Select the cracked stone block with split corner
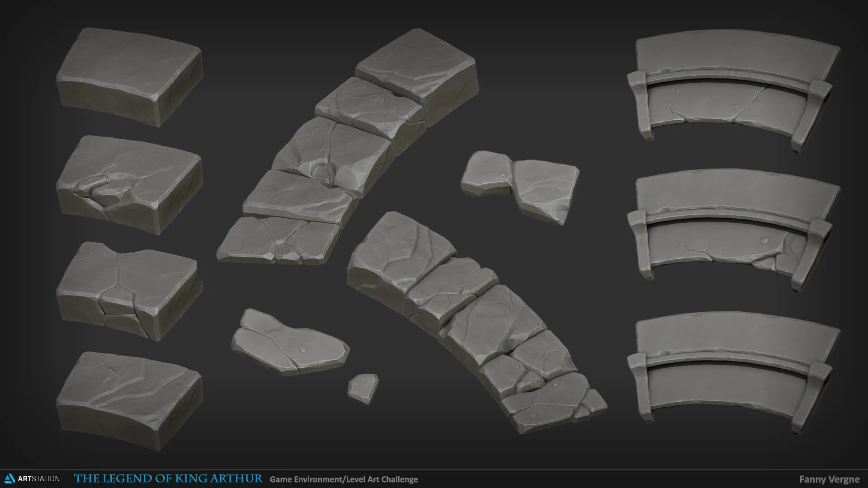 click(129, 291)
